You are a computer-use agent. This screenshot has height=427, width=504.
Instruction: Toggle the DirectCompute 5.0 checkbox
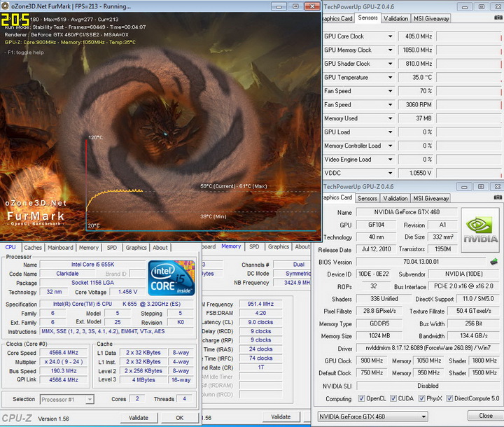click(449, 398)
